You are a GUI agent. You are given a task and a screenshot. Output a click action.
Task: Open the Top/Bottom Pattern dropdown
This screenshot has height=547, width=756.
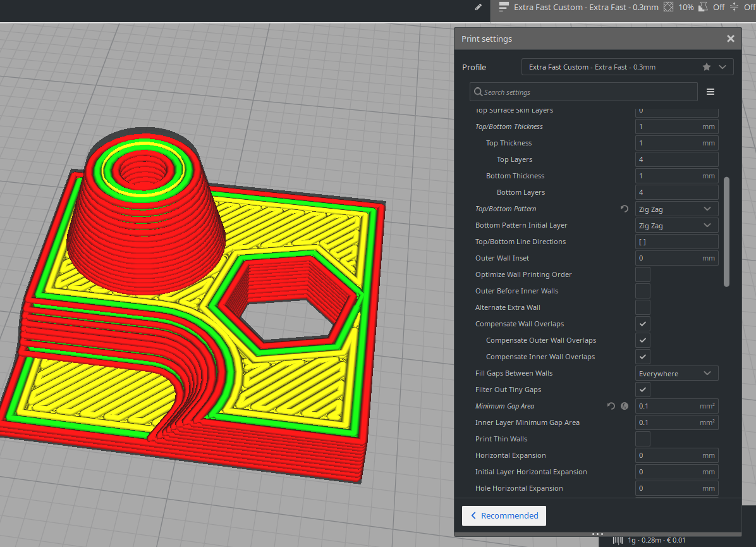[676, 209]
